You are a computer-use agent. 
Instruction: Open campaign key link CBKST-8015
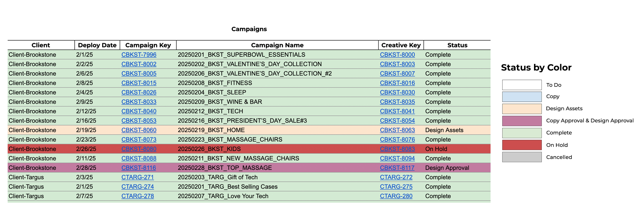139,83
